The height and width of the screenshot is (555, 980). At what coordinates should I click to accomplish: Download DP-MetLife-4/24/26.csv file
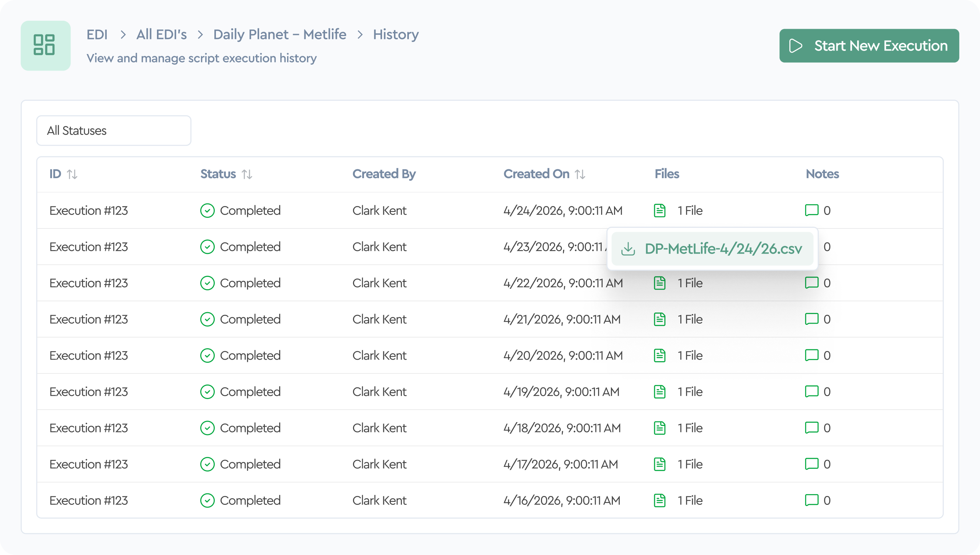723,249
